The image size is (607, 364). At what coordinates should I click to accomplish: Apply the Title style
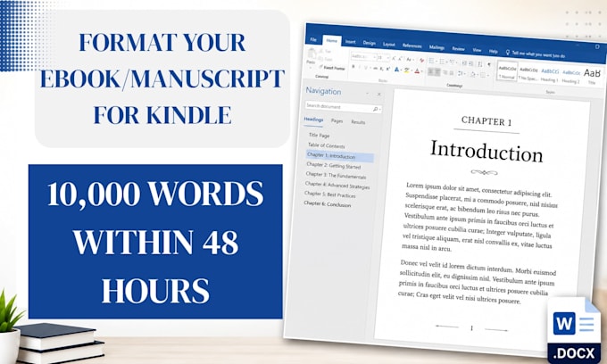(593, 76)
